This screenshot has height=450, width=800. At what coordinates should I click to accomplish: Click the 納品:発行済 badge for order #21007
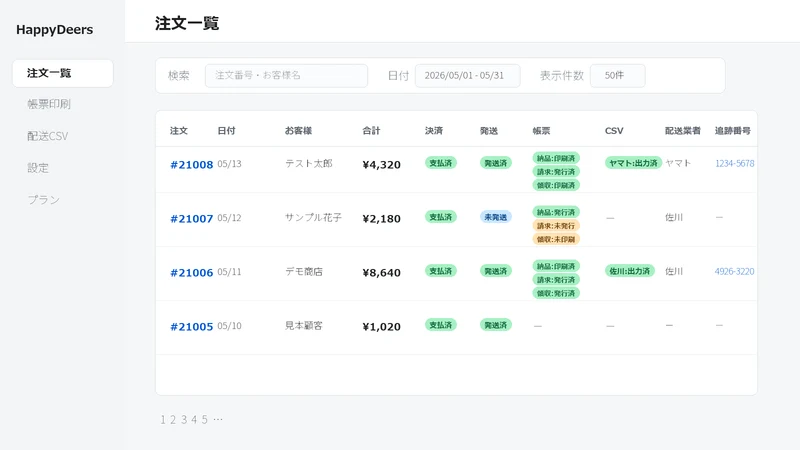tap(556, 212)
